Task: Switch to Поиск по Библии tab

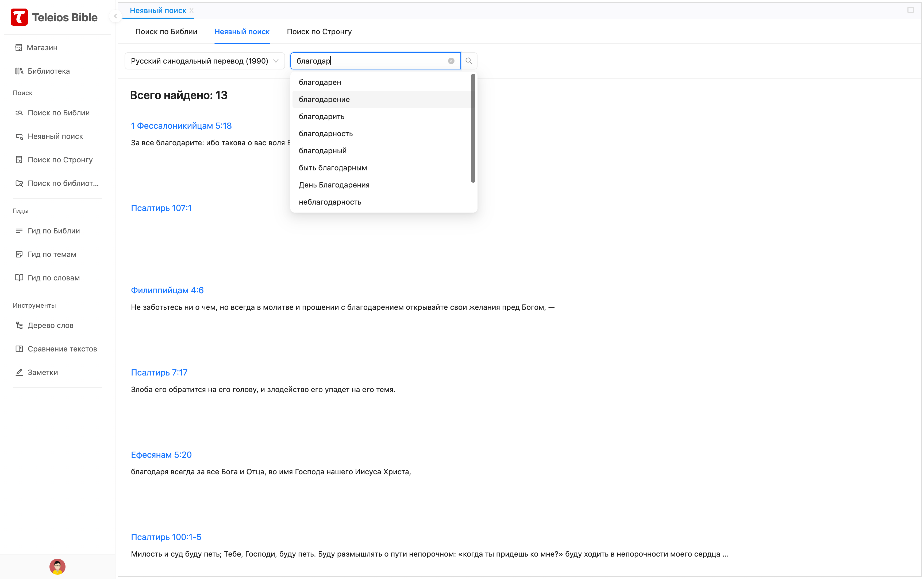Action: (x=166, y=32)
